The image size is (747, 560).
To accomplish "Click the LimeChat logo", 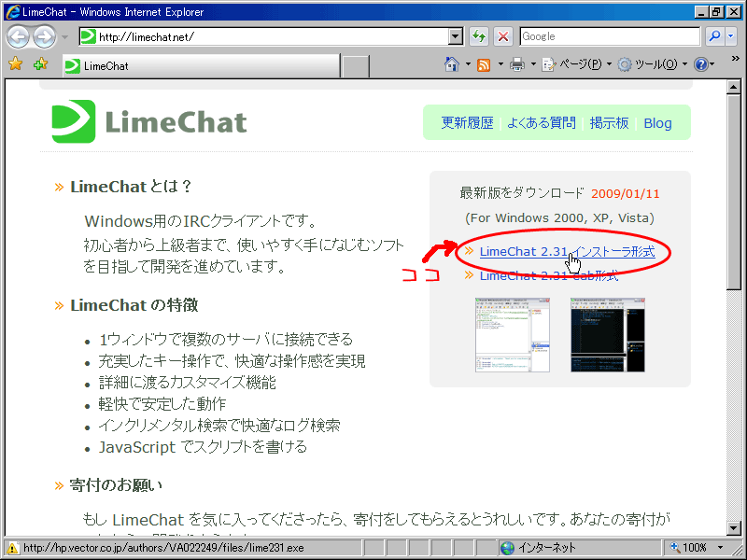I will 149,121.
